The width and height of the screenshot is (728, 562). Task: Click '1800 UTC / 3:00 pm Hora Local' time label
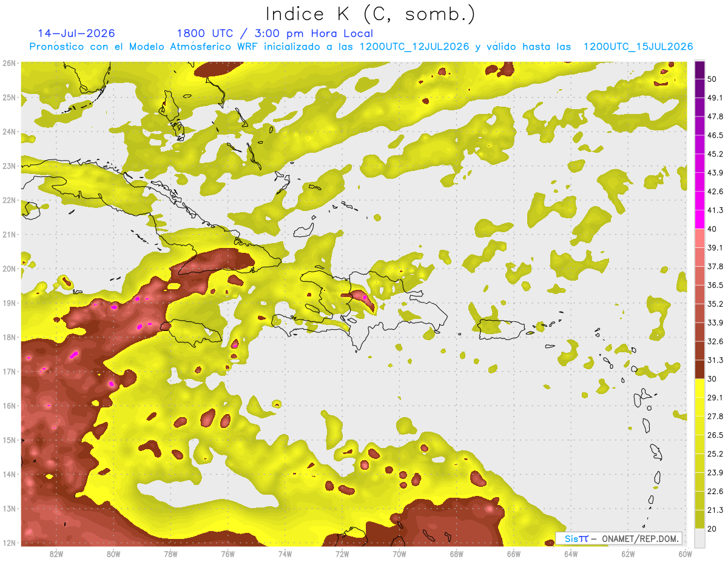coord(275,33)
